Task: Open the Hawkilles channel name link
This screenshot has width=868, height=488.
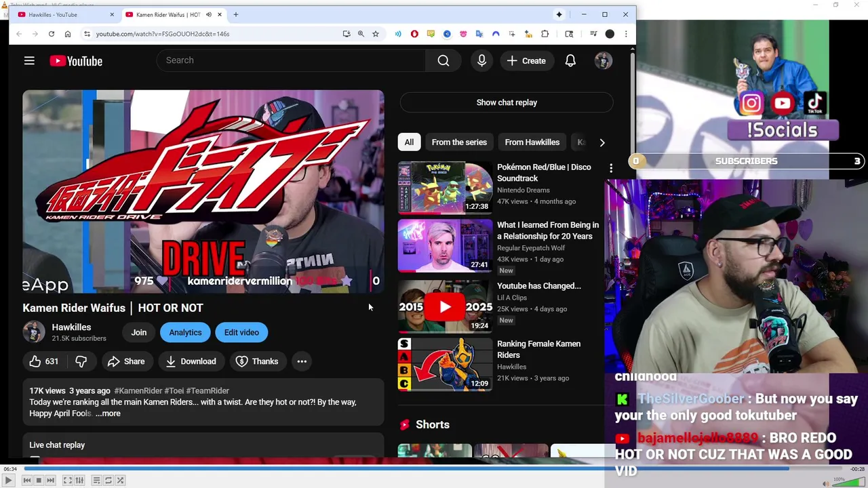Action: coord(71,327)
